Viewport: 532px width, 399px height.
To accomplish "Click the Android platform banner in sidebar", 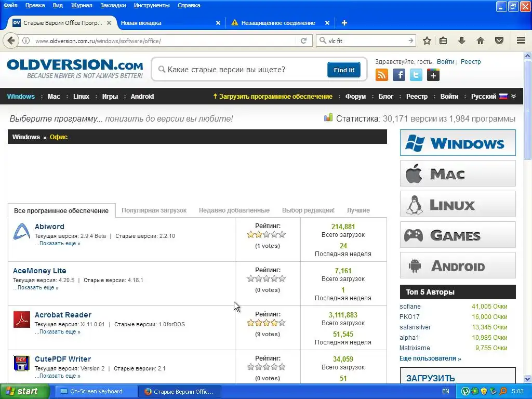I will coord(458,265).
